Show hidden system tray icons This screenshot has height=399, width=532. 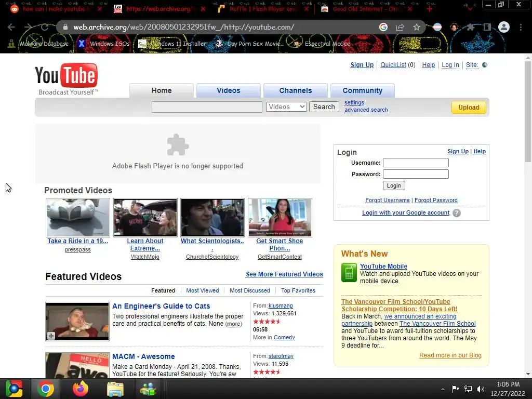click(443, 389)
